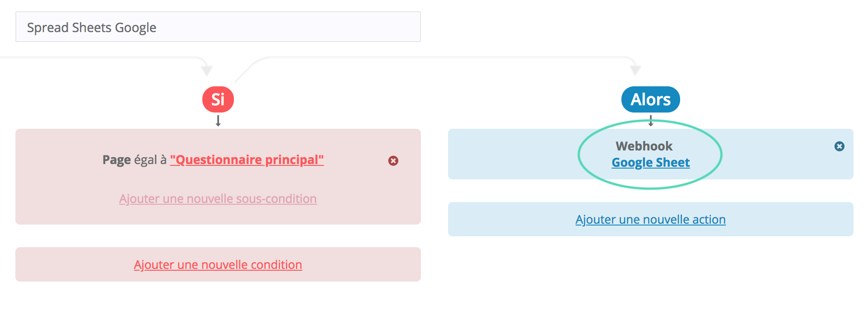This screenshot has width=868, height=310.
Task: Remove the Page condition via red X
Action: [393, 161]
